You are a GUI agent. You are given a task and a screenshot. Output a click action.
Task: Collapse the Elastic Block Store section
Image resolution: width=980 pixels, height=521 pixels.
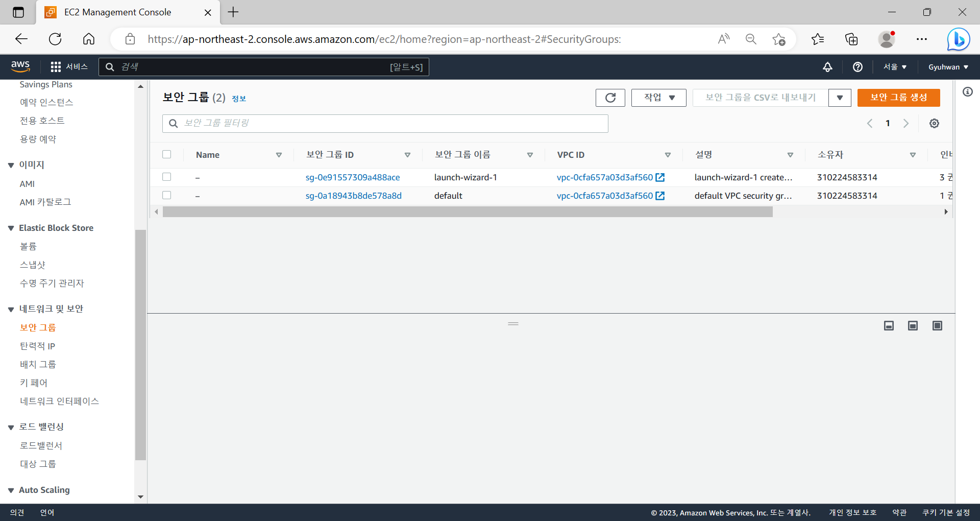tap(11, 228)
